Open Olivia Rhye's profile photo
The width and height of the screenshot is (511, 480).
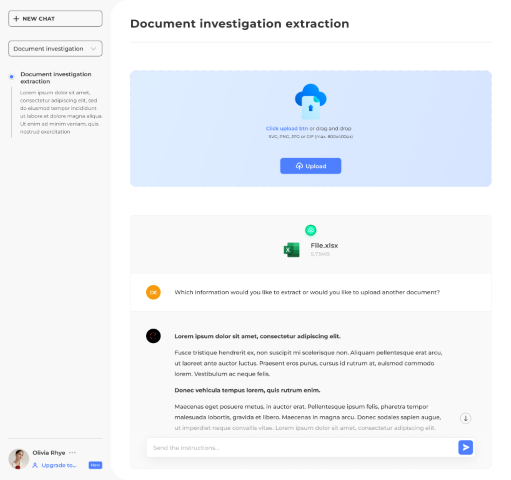coord(19,459)
